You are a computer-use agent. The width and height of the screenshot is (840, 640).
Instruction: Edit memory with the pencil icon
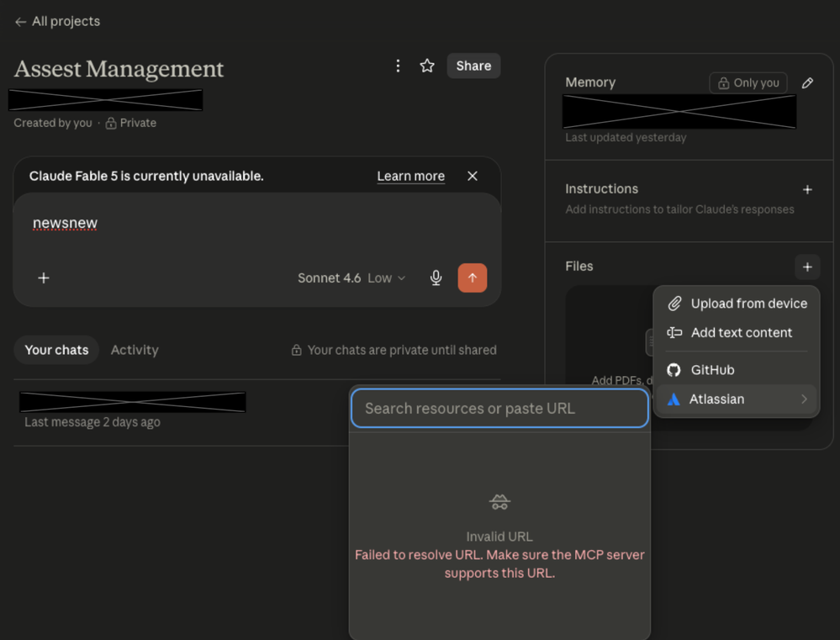(x=807, y=83)
